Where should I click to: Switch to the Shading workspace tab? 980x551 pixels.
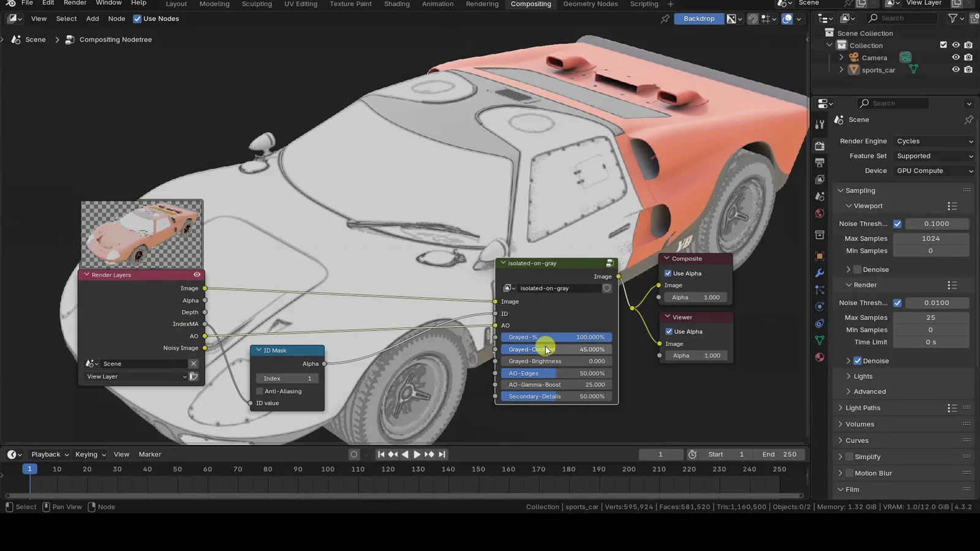pos(396,4)
